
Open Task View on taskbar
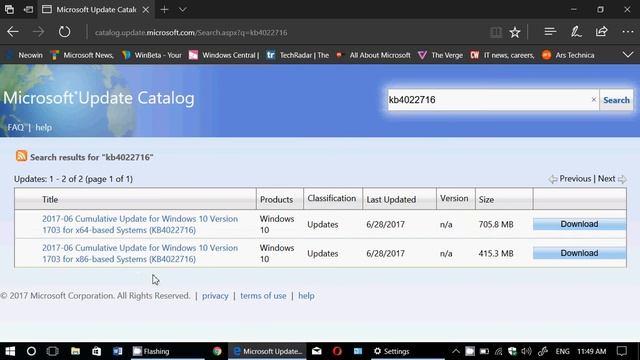[53, 351]
